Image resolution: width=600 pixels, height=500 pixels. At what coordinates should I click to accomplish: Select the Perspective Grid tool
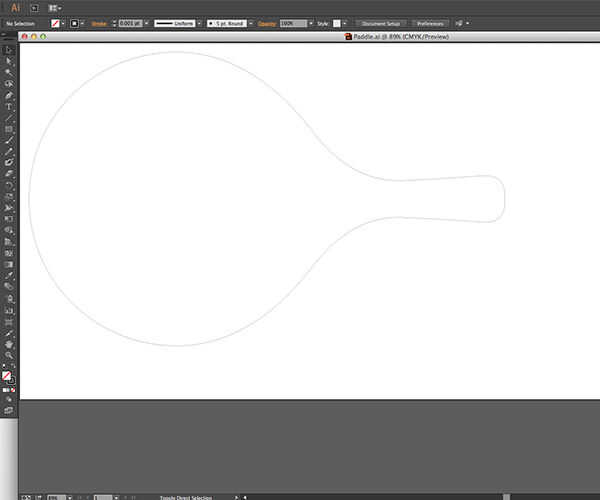tap(8, 242)
